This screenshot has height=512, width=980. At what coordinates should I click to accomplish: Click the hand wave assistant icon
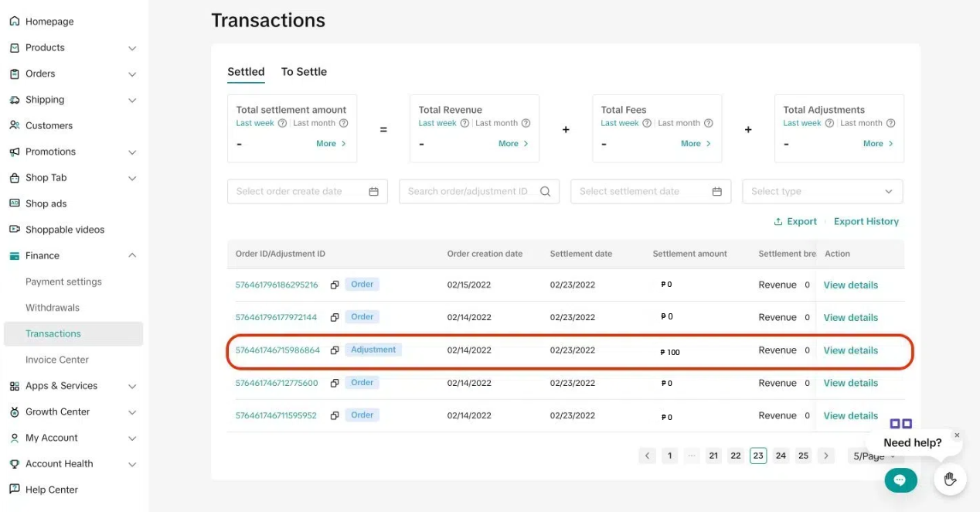tap(950, 480)
